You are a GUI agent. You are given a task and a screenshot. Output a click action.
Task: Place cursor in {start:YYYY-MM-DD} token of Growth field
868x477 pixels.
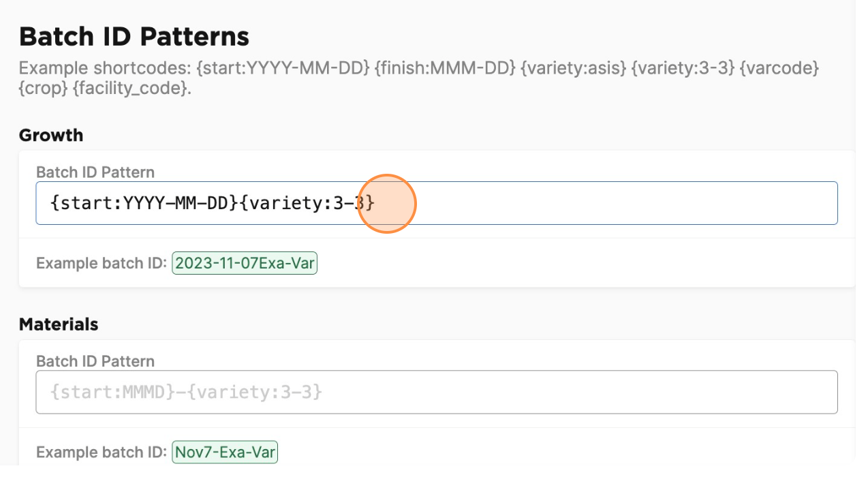[x=144, y=203]
